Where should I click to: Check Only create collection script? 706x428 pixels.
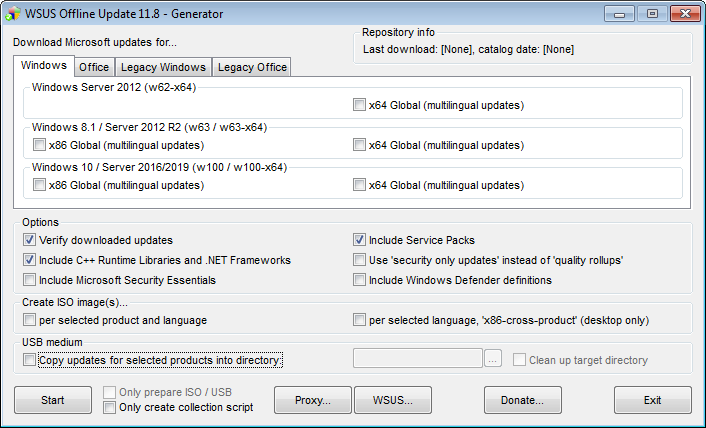click(110, 407)
